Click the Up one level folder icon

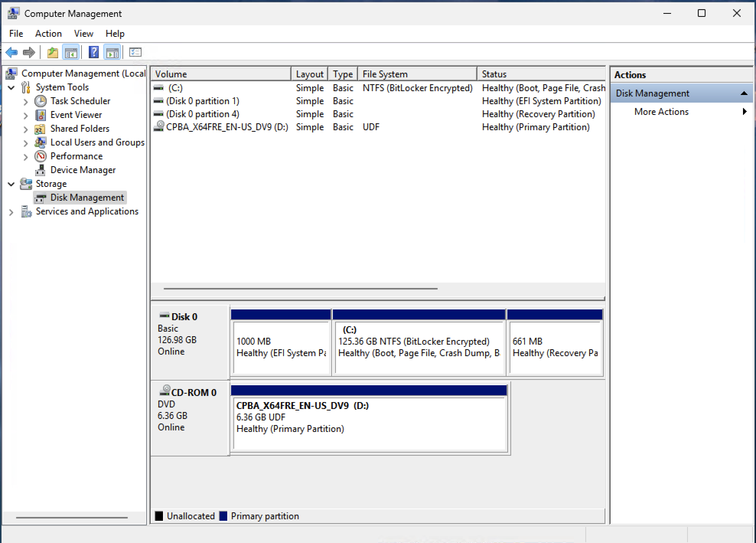[x=53, y=52]
